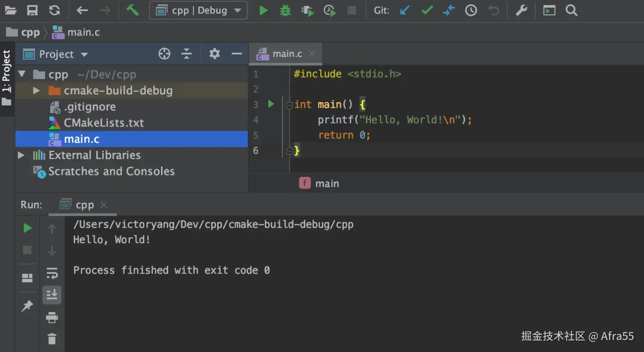Synchronize files with the refresh icon
The image size is (644, 352).
click(x=55, y=10)
